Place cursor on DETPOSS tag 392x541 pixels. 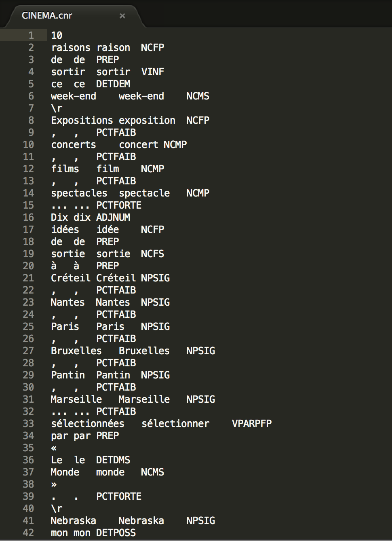116,533
